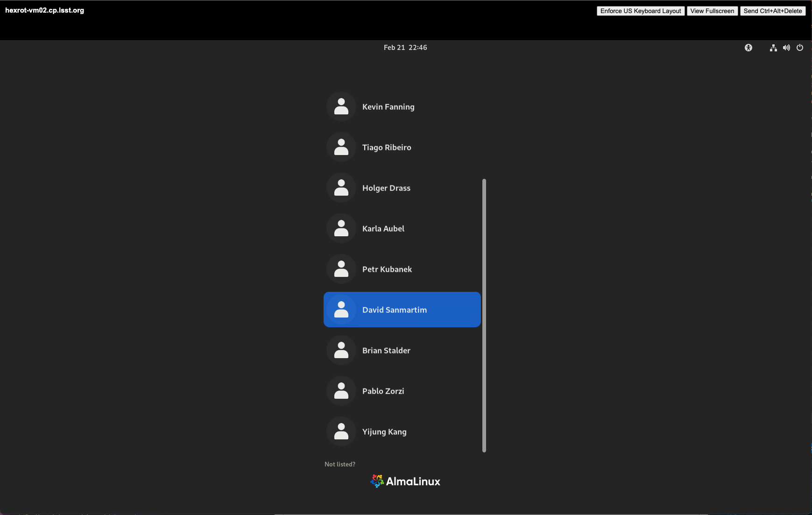The image size is (812, 515).
Task: Choose the Holger Drass name
Action: (386, 188)
